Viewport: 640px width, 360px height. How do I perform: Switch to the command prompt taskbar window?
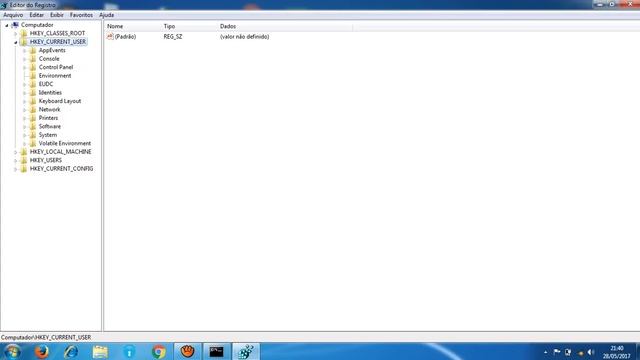click(x=217, y=351)
